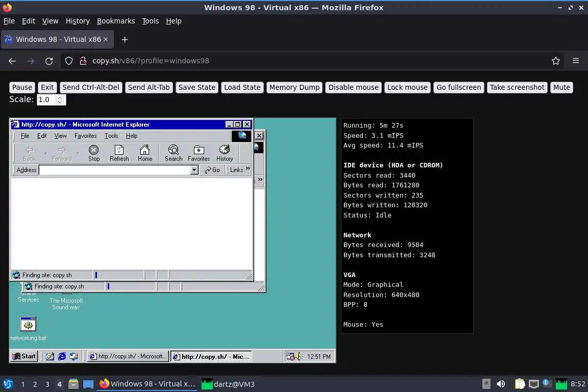Open the Firefox Bookmarks menu

[x=116, y=21]
